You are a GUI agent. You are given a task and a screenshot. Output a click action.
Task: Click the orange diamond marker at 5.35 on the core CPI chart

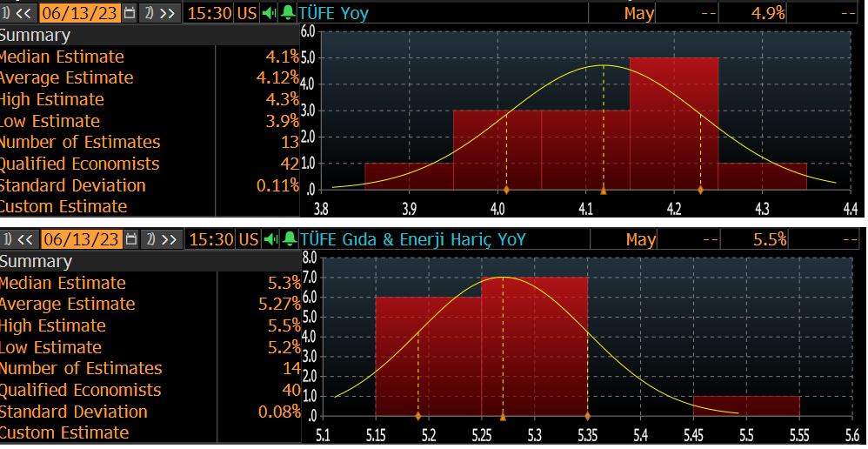[587, 416]
